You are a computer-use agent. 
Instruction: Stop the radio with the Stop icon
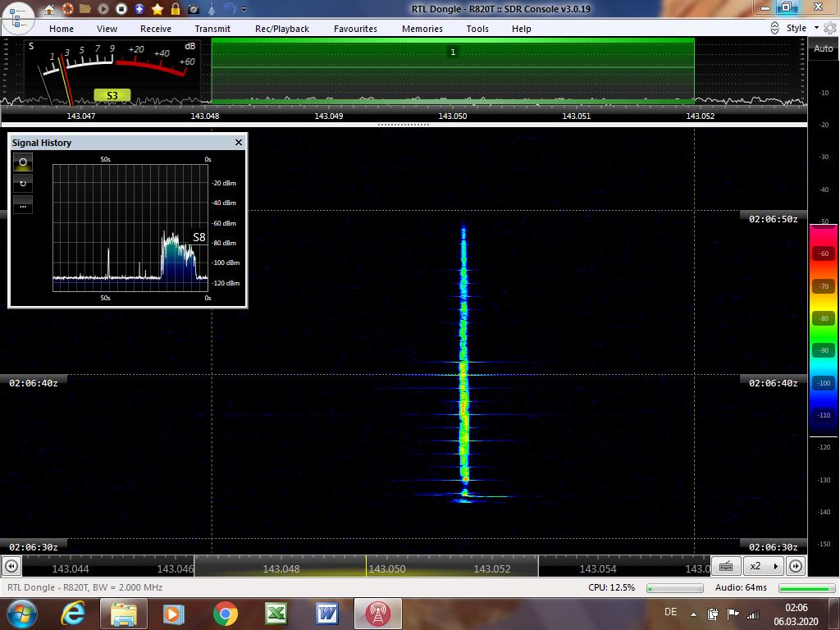(x=121, y=8)
